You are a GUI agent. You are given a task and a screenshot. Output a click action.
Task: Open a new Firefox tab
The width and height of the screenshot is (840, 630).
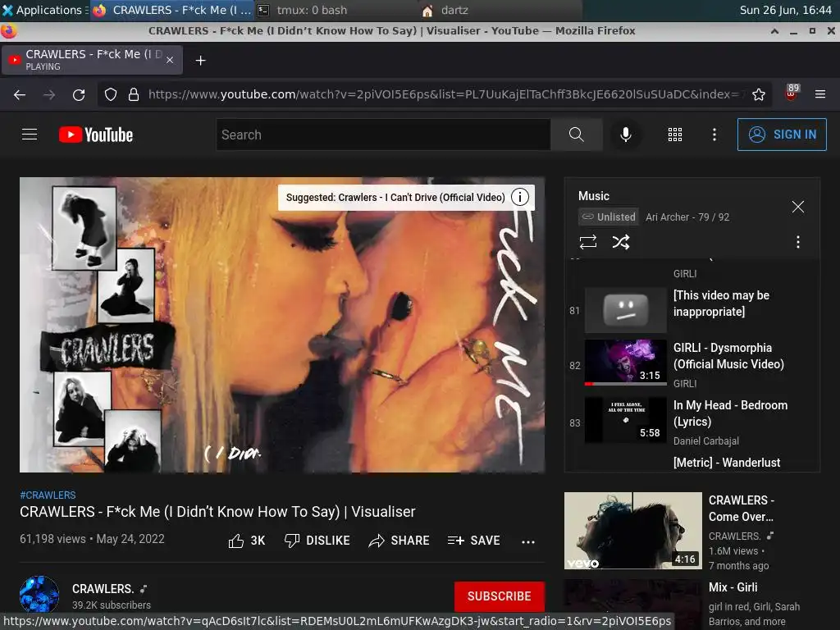tap(200, 61)
